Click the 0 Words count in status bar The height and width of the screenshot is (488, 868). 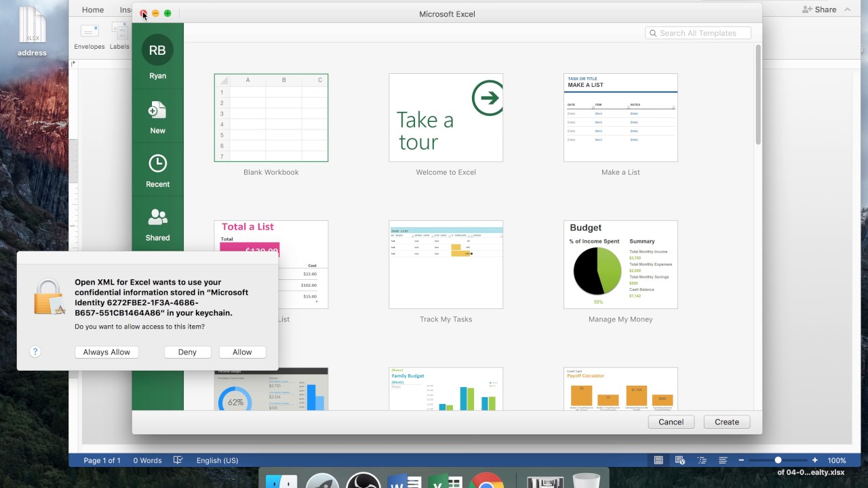147,461
